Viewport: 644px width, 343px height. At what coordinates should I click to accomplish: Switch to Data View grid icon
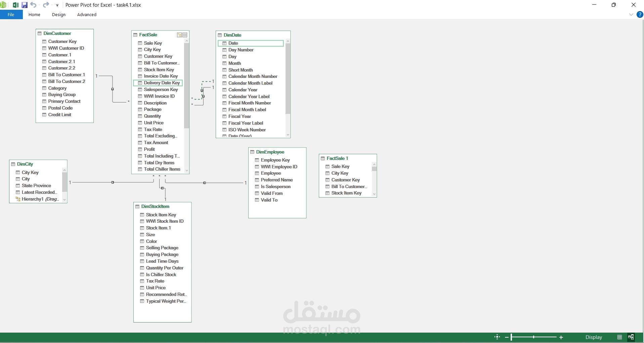coord(620,337)
